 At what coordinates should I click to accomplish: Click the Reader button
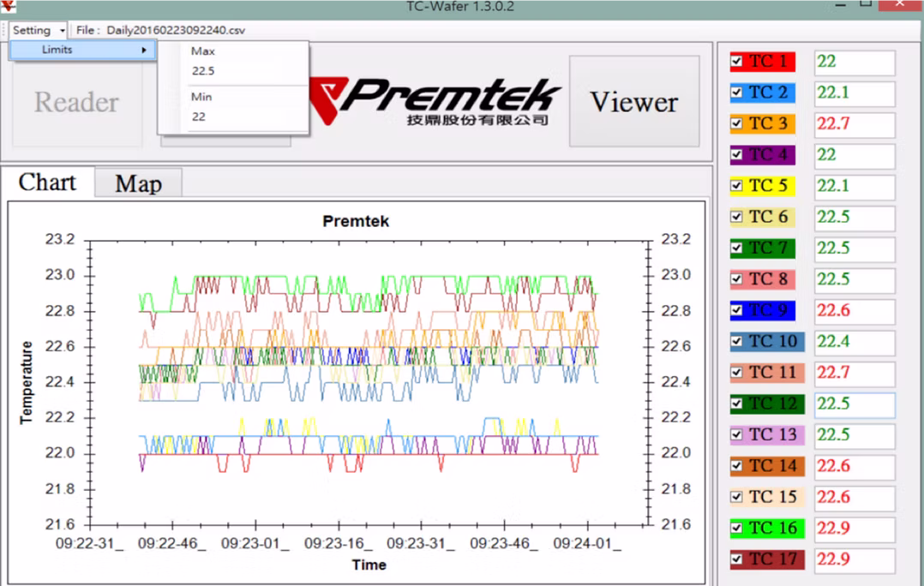[x=76, y=103]
